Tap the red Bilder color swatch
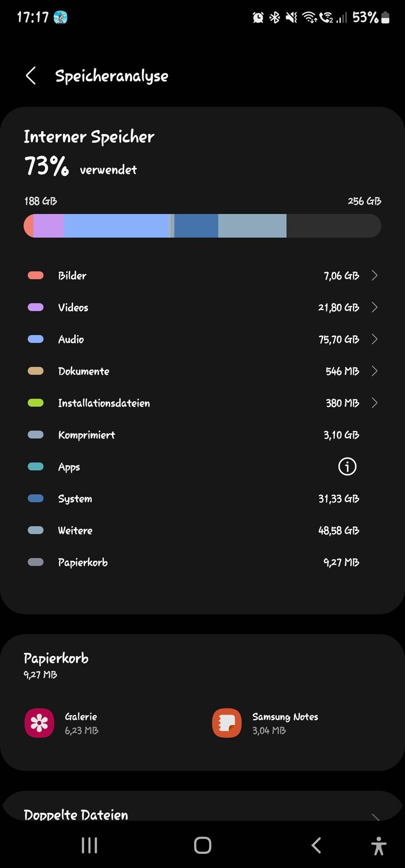The height and width of the screenshot is (868, 405). tap(36, 276)
